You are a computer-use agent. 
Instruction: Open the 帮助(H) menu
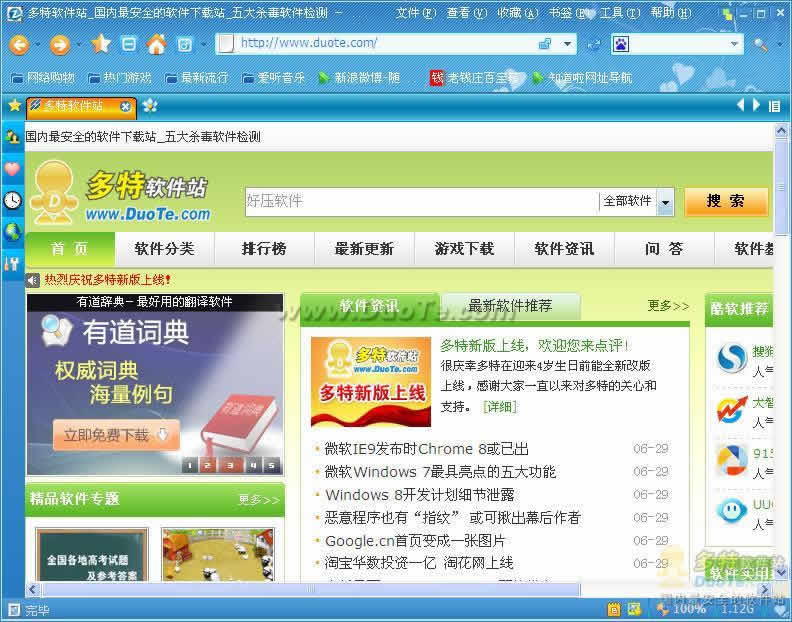[671, 13]
